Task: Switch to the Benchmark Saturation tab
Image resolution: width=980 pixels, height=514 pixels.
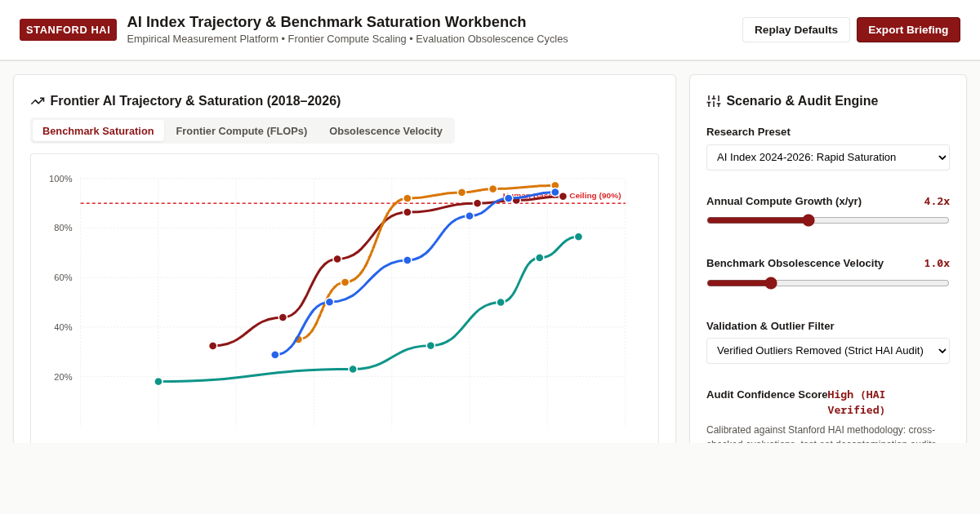Action: [98, 131]
